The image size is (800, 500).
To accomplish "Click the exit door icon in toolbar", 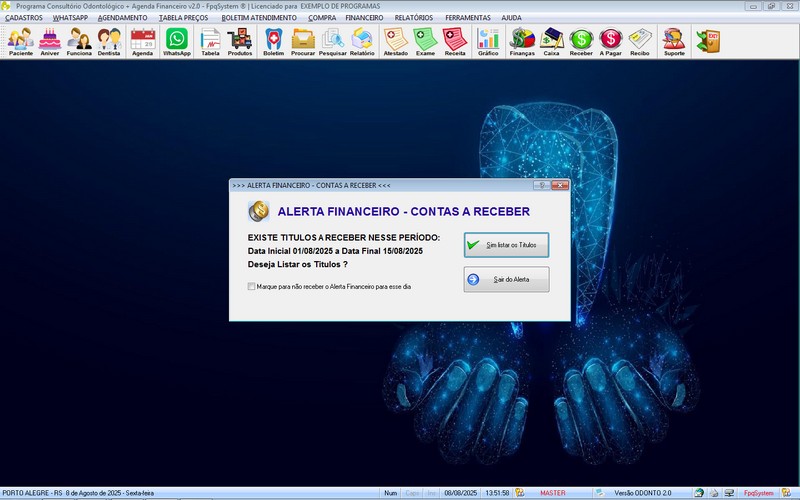I will pyautogui.click(x=708, y=41).
